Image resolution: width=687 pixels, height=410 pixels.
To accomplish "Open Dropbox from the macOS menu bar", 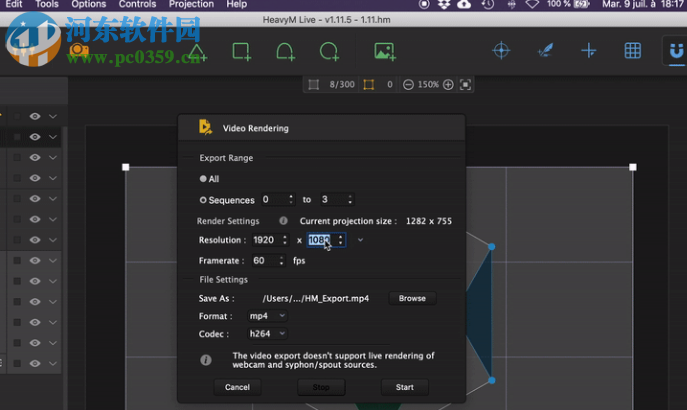I will pyautogui.click(x=444, y=4).
